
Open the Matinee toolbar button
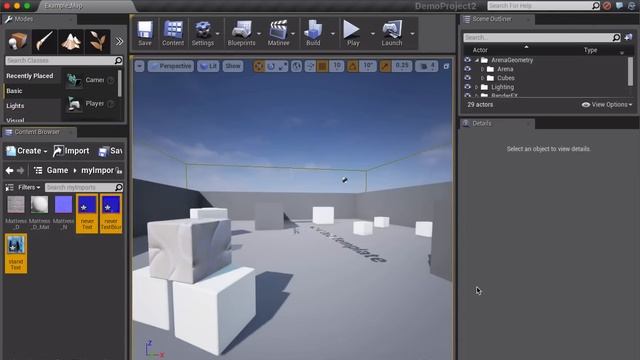pos(278,33)
